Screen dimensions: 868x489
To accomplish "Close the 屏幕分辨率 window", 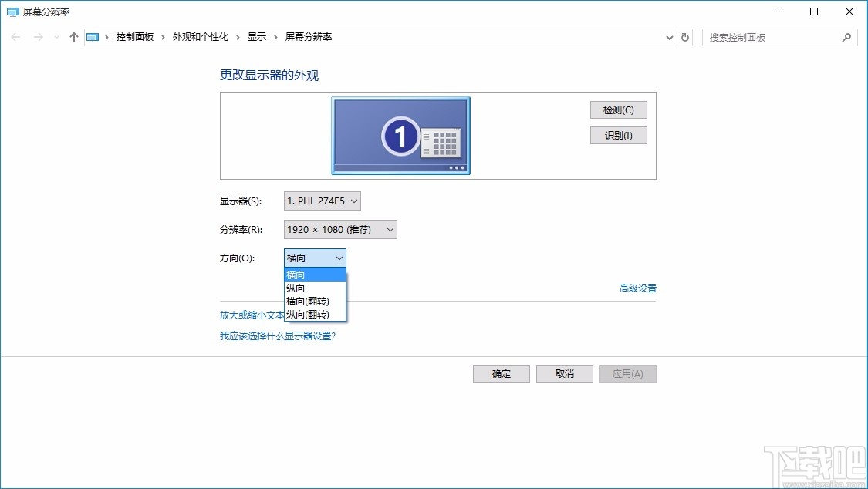I will pos(849,12).
